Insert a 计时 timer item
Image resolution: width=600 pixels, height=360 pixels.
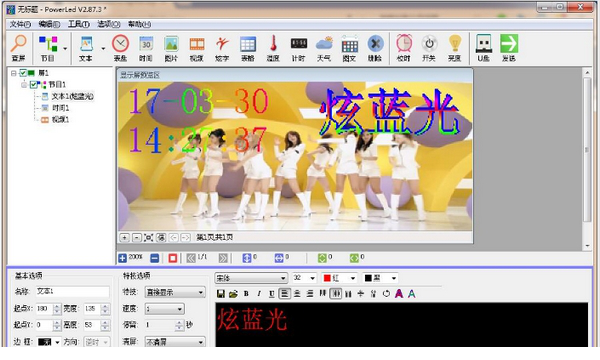(298, 48)
